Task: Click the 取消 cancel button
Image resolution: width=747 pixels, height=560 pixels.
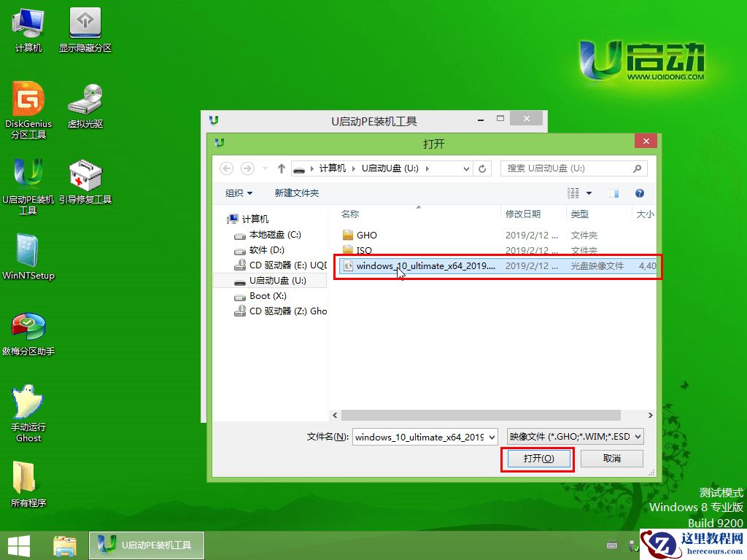Action: point(612,459)
